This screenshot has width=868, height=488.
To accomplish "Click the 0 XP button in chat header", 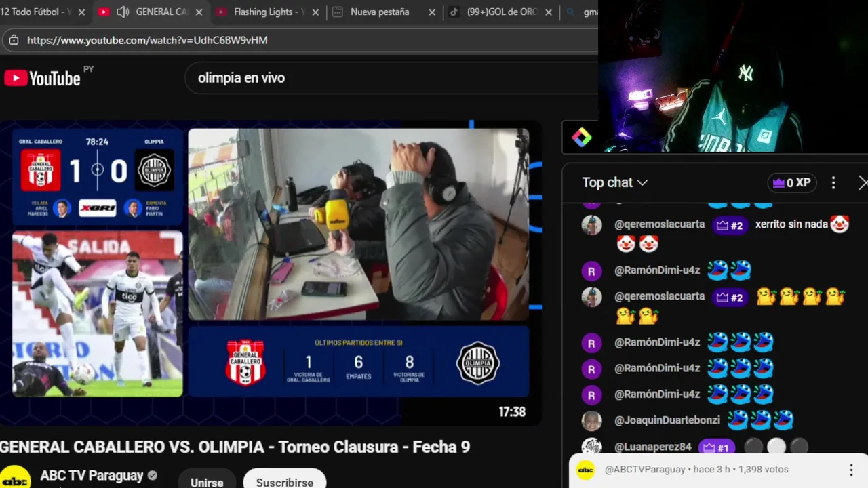I will coord(791,183).
